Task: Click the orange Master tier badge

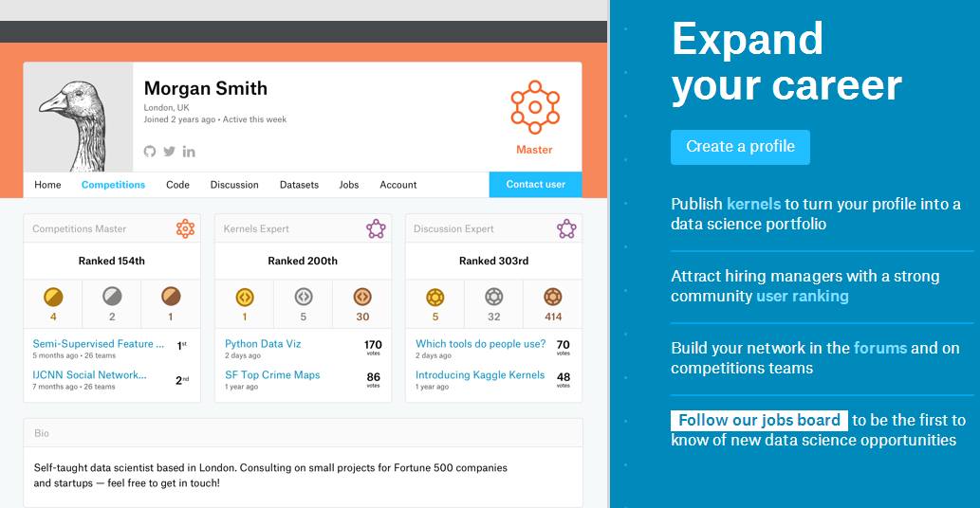Action: pos(534,108)
